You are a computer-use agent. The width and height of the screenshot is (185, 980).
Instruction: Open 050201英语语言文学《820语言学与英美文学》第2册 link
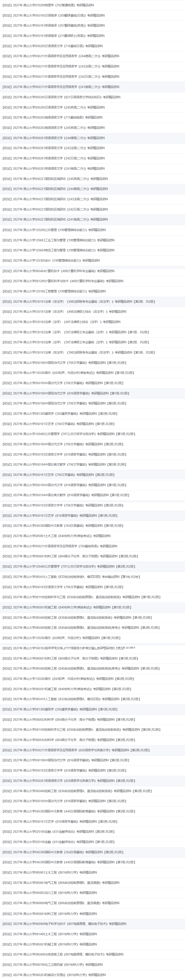(69, 781)
